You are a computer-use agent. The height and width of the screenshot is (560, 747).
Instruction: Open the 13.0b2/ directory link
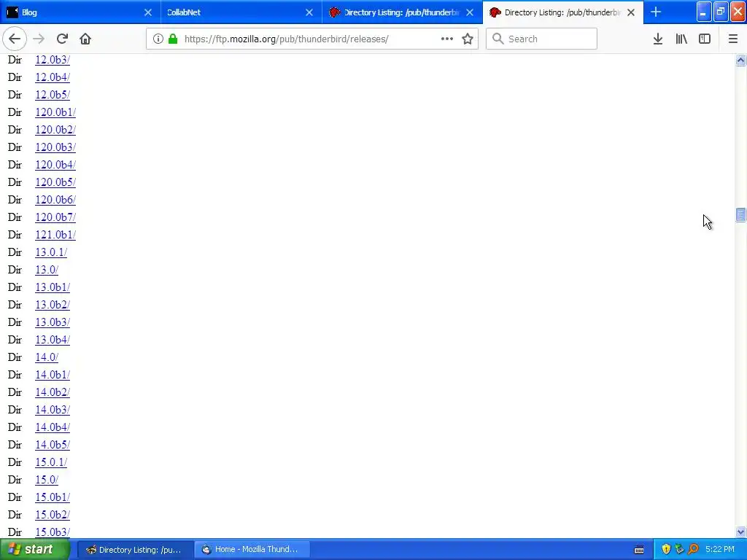[x=53, y=305]
